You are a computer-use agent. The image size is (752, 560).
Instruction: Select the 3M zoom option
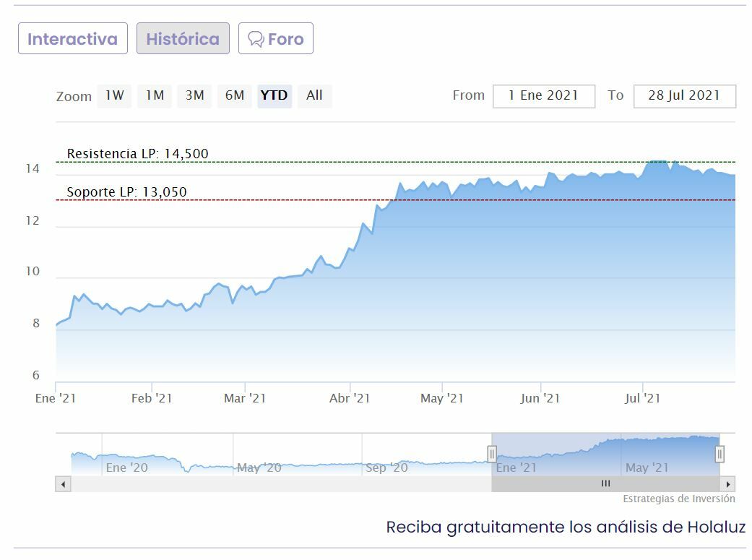(x=194, y=95)
